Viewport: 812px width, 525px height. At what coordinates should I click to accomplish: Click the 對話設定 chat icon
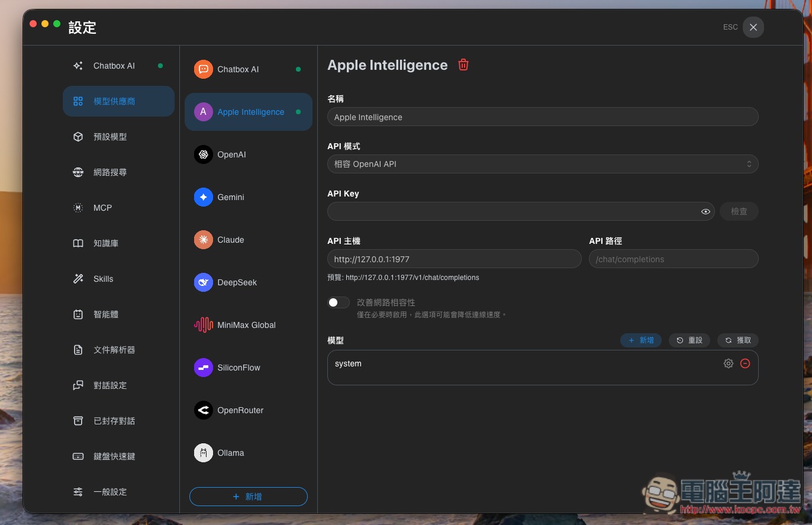click(78, 385)
